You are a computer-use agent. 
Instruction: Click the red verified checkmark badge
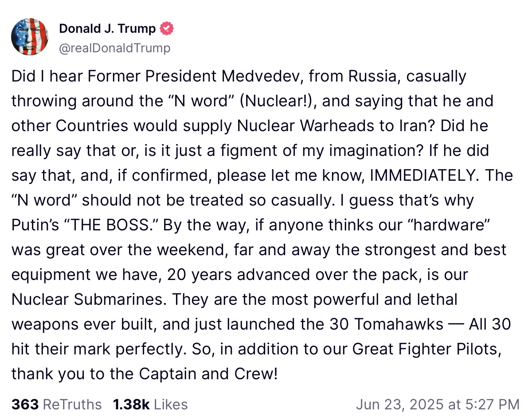[x=166, y=29]
